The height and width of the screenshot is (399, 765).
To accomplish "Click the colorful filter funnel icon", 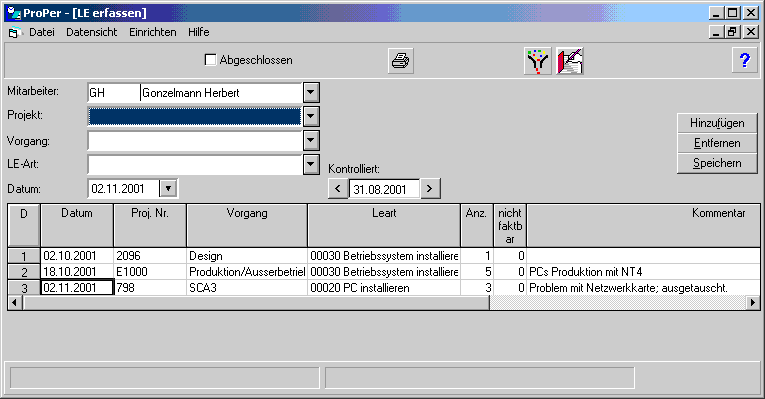I will [x=538, y=61].
